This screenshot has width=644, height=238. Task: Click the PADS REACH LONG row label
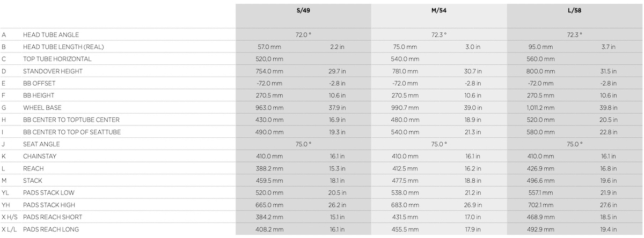[51, 229]
